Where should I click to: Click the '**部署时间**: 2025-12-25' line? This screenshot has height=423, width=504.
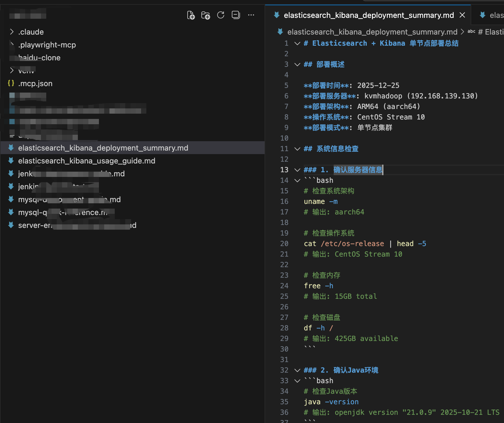[352, 86]
